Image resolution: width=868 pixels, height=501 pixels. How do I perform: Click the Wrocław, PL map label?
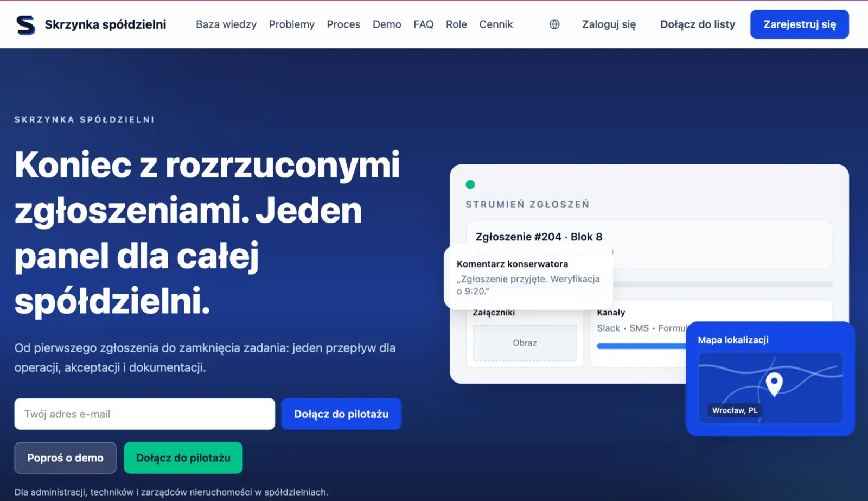735,410
